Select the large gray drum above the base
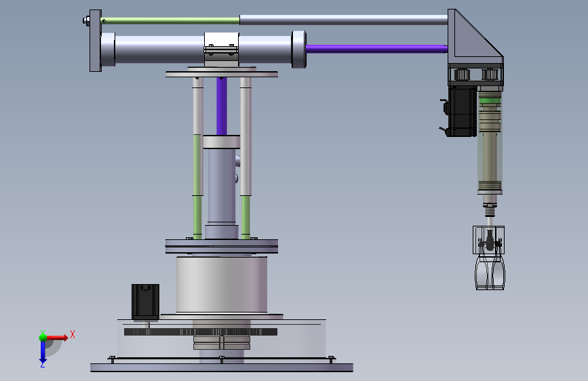This screenshot has width=588, height=381. coord(222,284)
